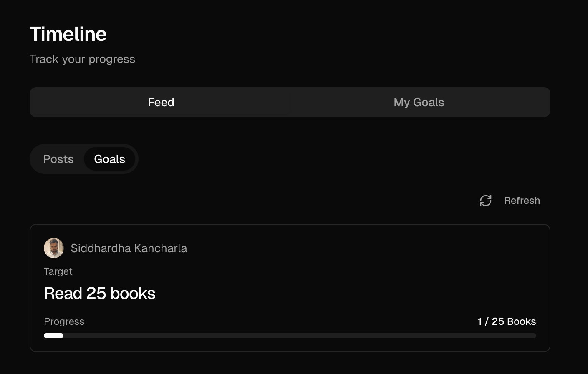Open the Feed tab
Viewport: 588px width, 374px height.
pyautogui.click(x=161, y=102)
